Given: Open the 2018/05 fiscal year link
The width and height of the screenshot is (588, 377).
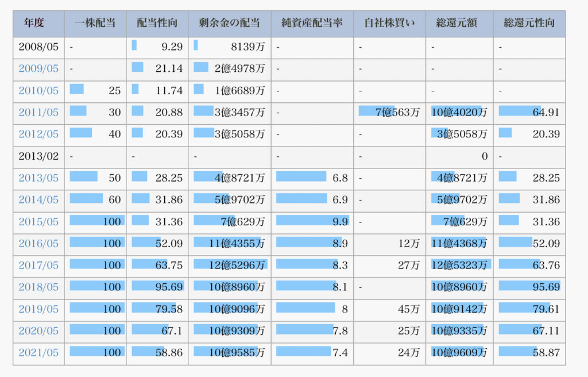Looking at the screenshot, I should click(38, 287).
